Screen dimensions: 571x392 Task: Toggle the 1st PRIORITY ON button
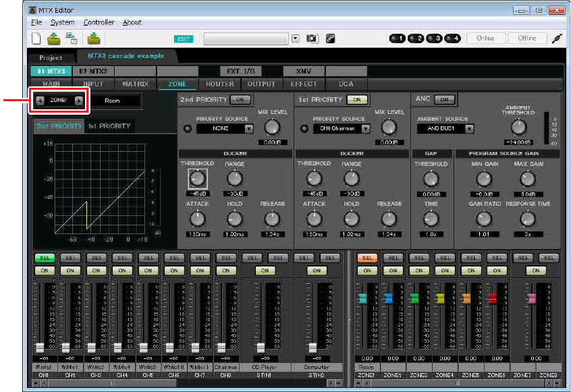tap(356, 99)
